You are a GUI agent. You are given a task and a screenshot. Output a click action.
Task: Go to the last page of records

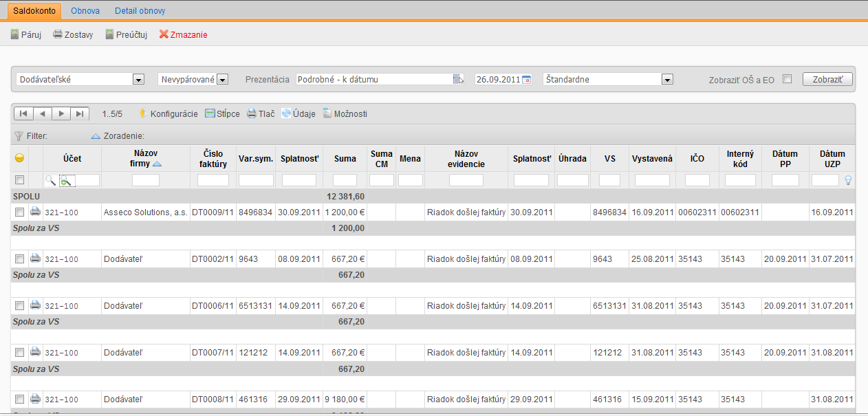(80, 113)
